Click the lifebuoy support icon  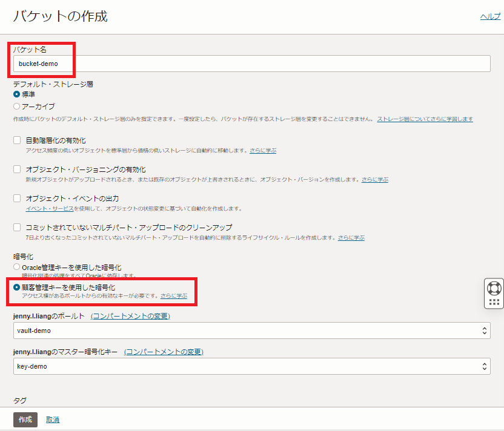tap(494, 288)
